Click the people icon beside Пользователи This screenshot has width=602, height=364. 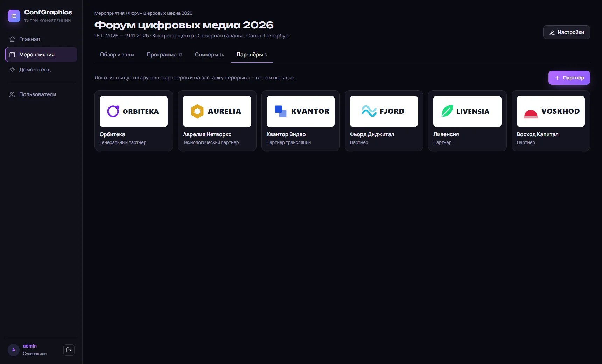tap(12, 94)
